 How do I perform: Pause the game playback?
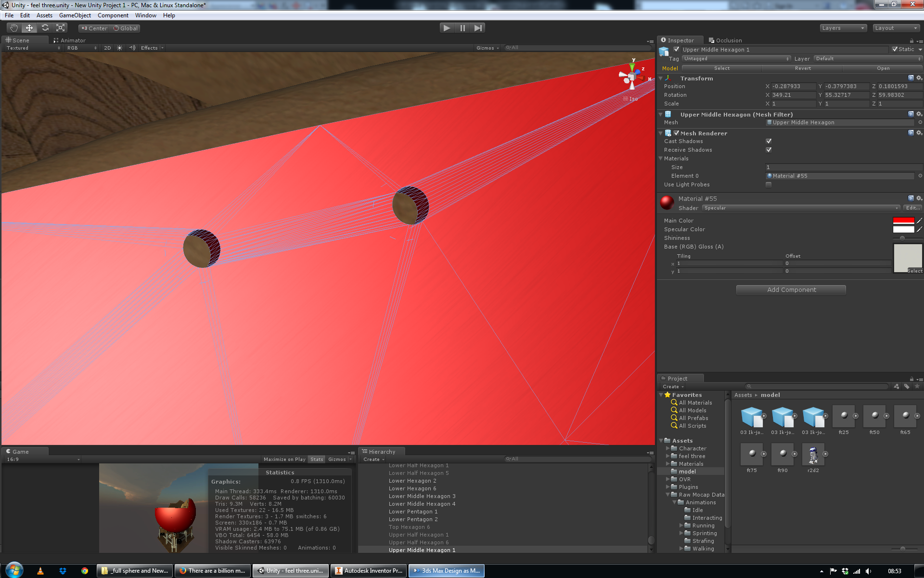point(462,28)
